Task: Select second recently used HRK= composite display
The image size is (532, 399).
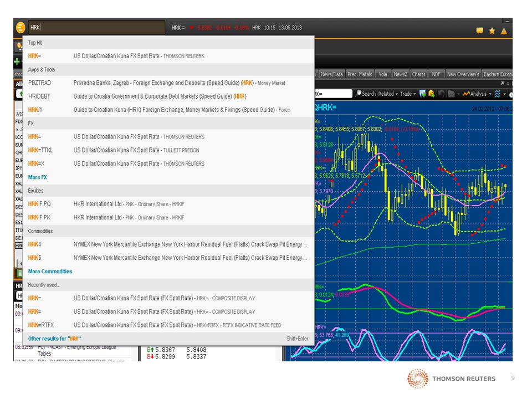Action: [x=168, y=311]
